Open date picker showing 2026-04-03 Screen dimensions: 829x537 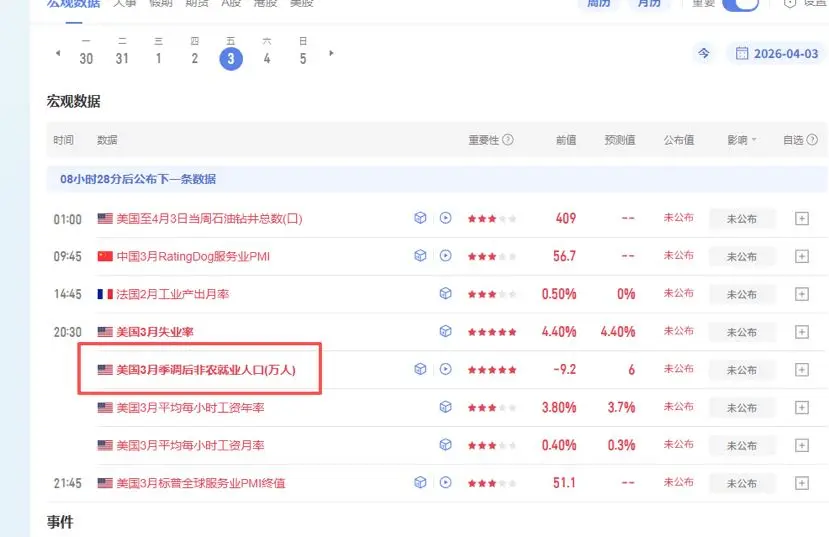coord(777,53)
